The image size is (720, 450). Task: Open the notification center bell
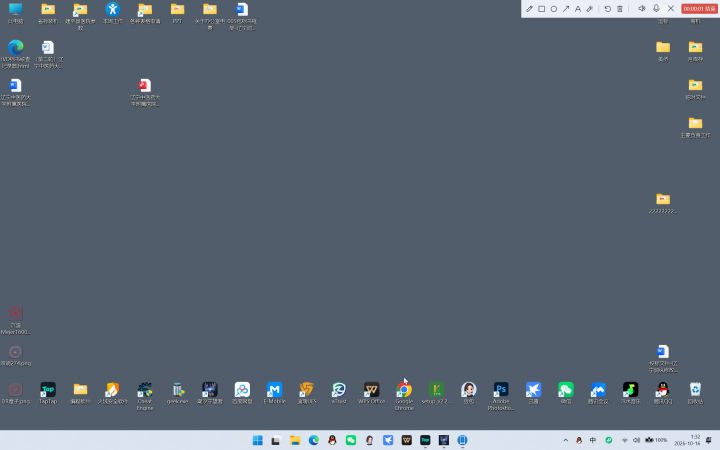click(x=709, y=440)
